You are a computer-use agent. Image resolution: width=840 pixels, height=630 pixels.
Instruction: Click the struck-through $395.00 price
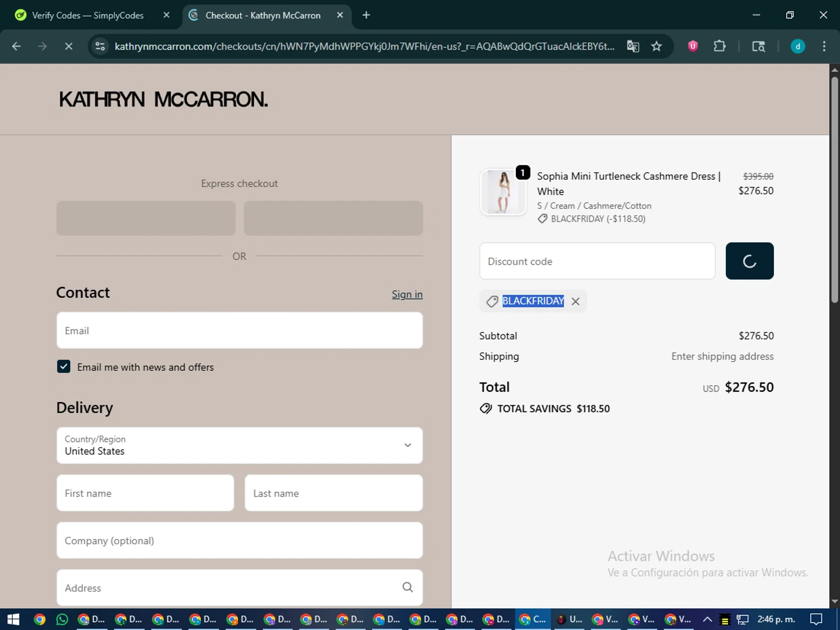point(758,176)
